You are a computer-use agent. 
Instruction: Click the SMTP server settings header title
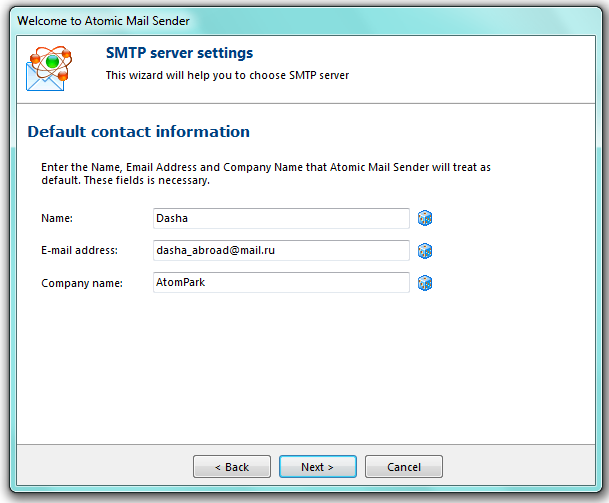[179, 53]
